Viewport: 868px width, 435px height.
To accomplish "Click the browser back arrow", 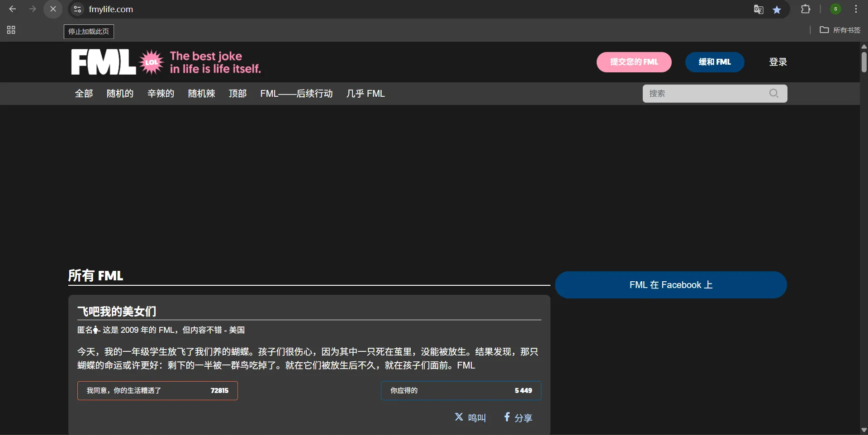I will (13, 9).
